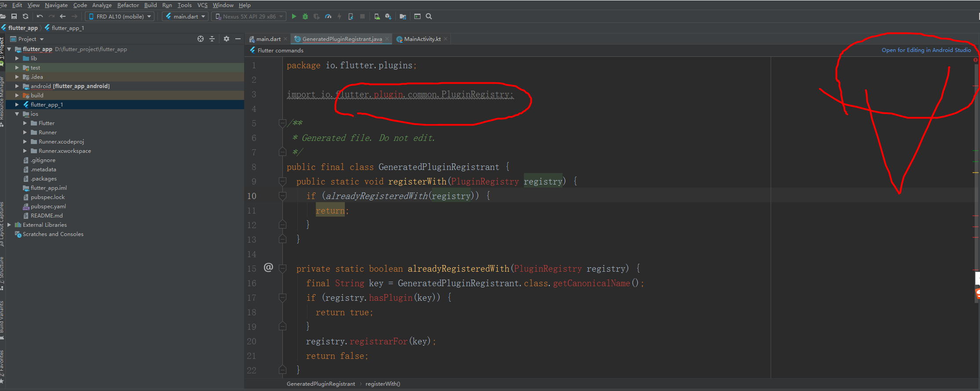This screenshot has height=391, width=980.
Task: Click Open for Editing in Android Studio link
Action: (x=926, y=50)
